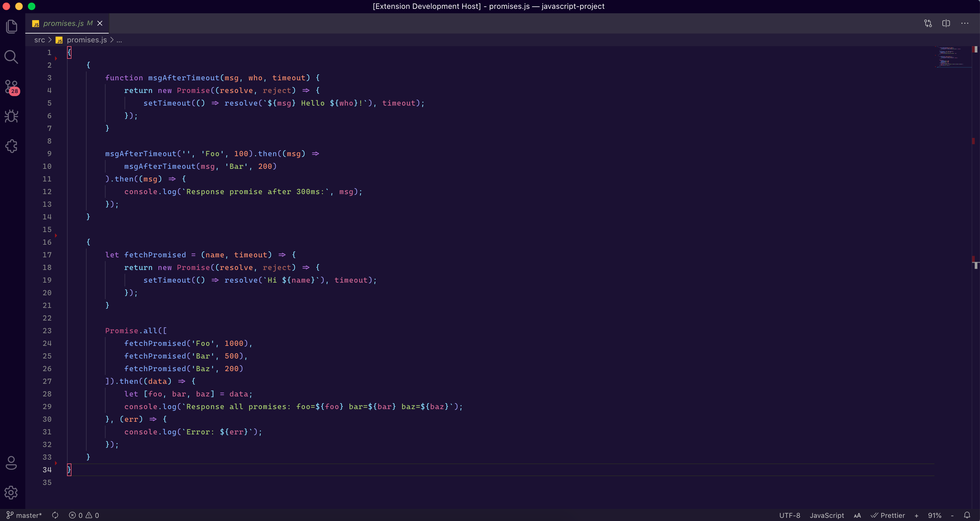Screen dimensions: 980x521
Task: Click the master* git branch indicator
Action: [x=24, y=515]
